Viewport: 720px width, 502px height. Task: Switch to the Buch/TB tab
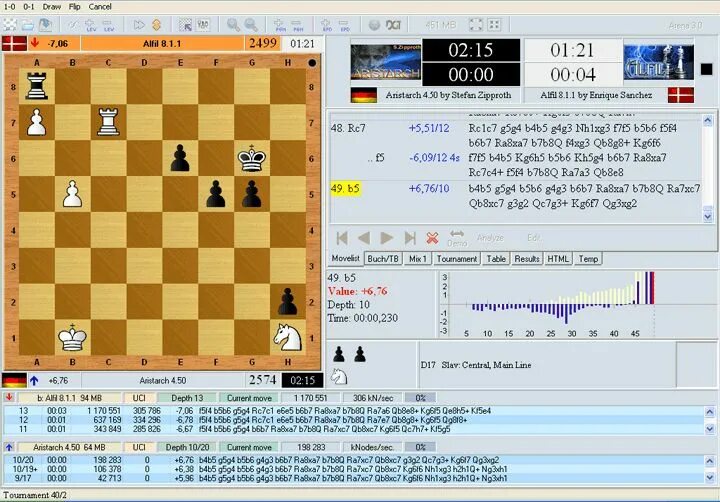tap(383, 259)
